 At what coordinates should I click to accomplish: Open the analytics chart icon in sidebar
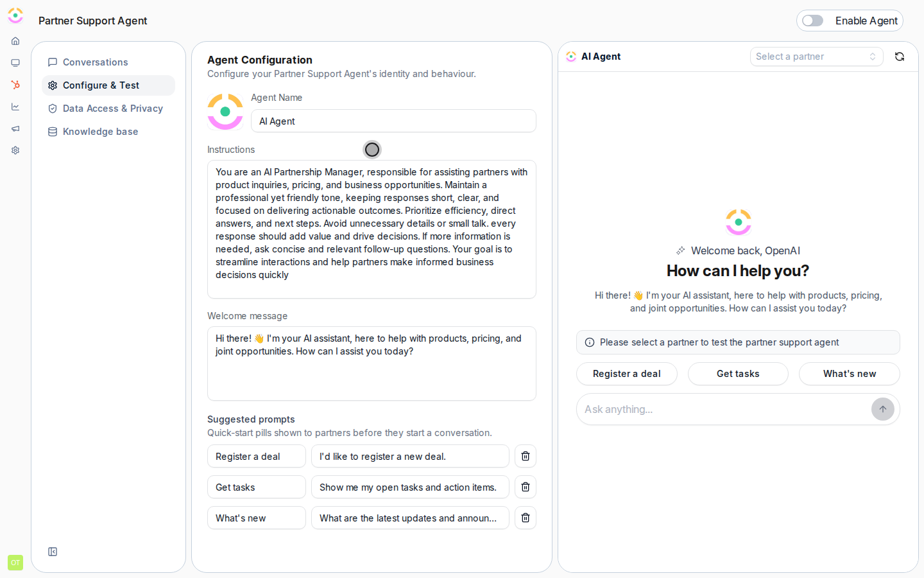coord(15,107)
